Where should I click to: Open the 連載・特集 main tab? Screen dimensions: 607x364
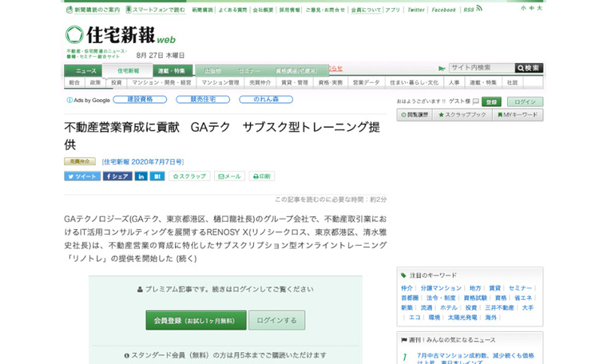[171, 71]
